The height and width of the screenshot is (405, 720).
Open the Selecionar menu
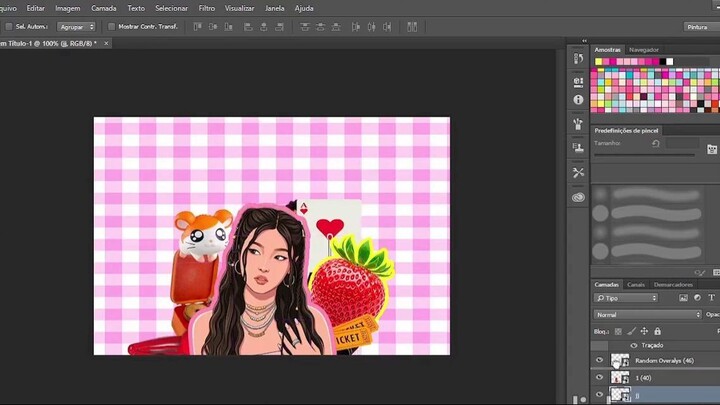171,8
